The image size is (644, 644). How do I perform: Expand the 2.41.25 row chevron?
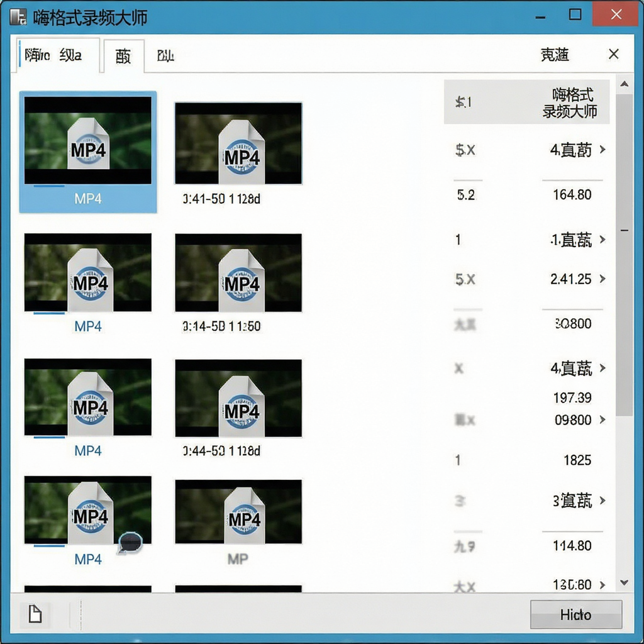point(602,279)
